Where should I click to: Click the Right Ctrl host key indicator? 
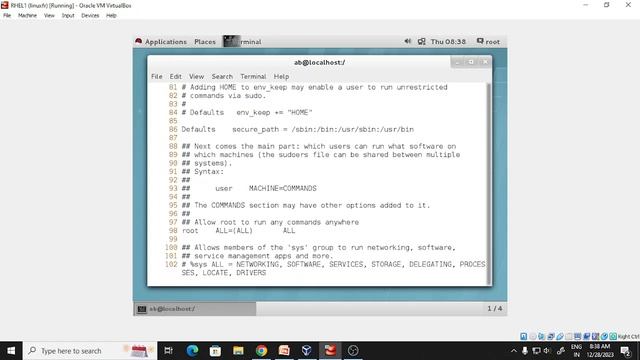pos(629,336)
